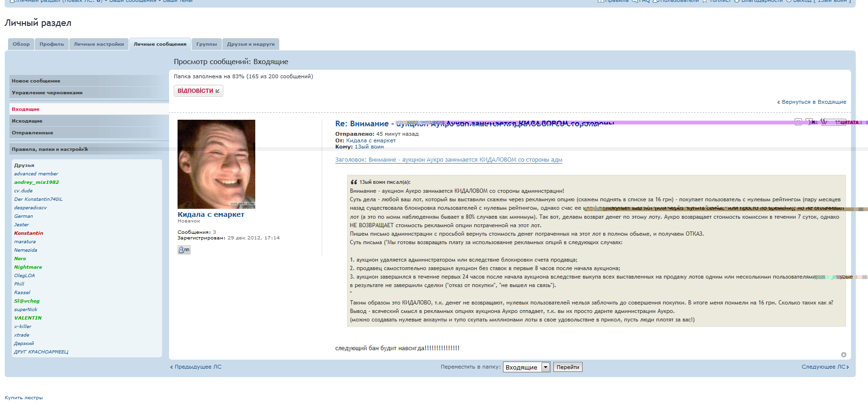Open the Исходящие folder in sidebar
This screenshot has height=403, width=868.
click(27, 121)
